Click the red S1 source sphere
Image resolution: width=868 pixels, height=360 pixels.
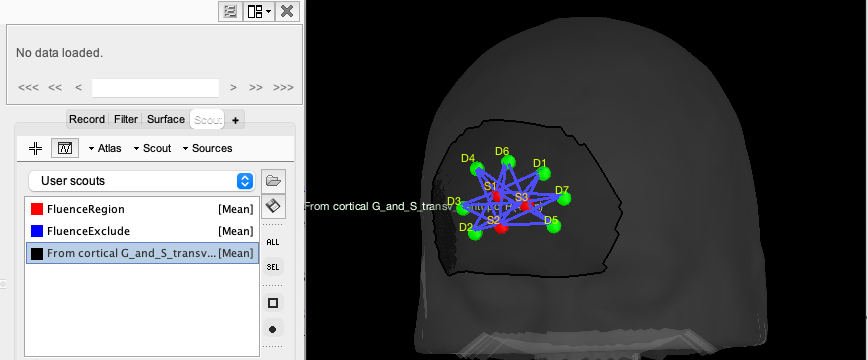[x=497, y=196]
